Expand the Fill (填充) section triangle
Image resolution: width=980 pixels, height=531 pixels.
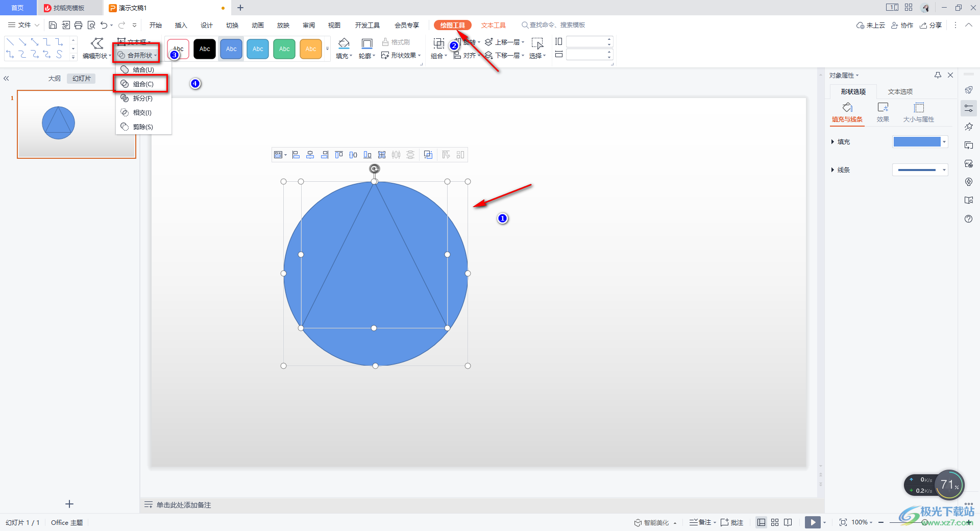coord(832,142)
